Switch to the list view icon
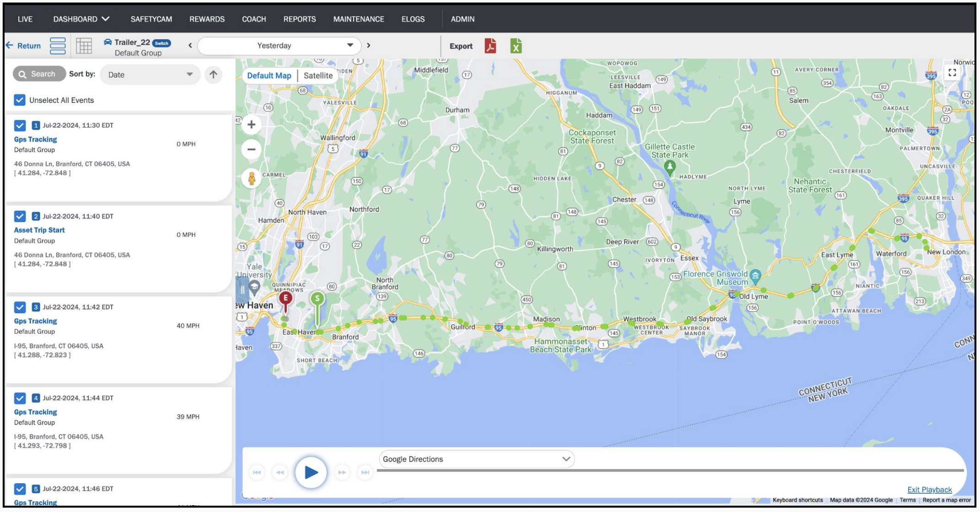 [x=58, y=46]
